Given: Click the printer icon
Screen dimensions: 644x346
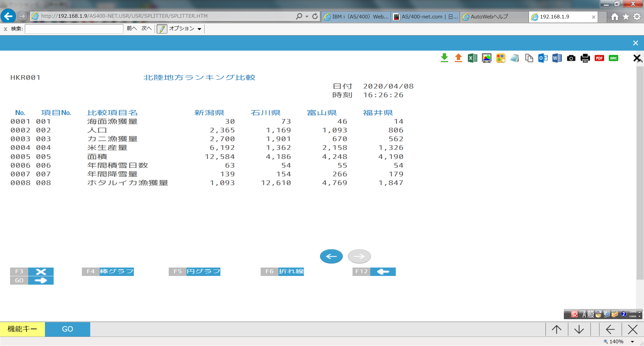Looking at the screenshot, I should [585, 58].
